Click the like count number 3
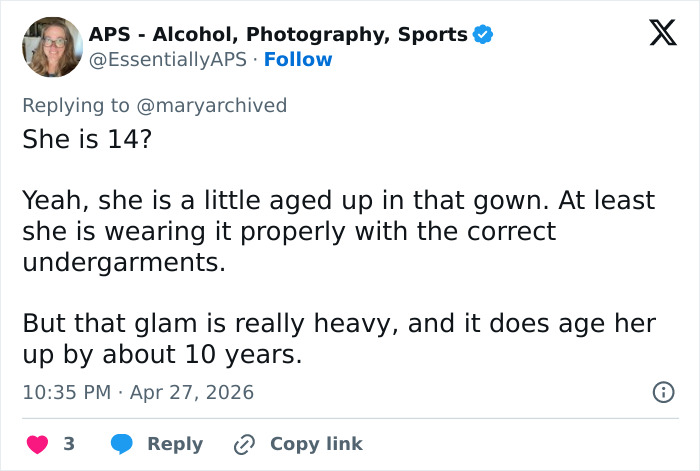Screen dimensions: 700x471 pos(69,444)
